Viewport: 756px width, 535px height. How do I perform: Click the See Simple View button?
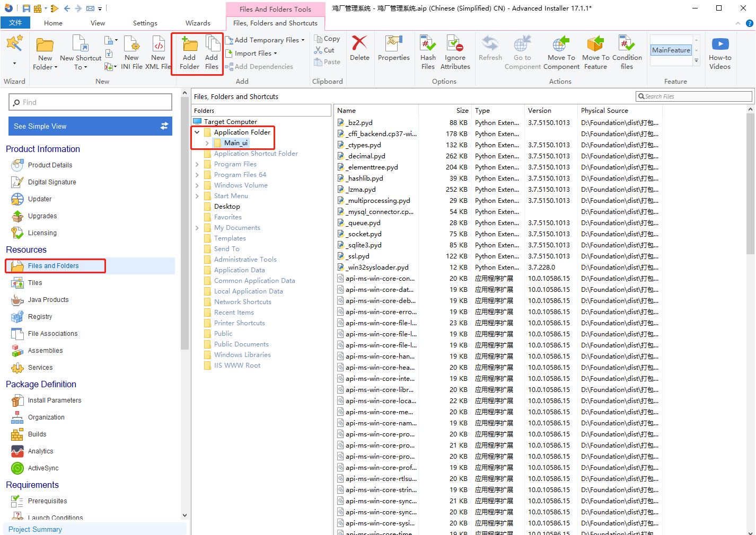90,126
